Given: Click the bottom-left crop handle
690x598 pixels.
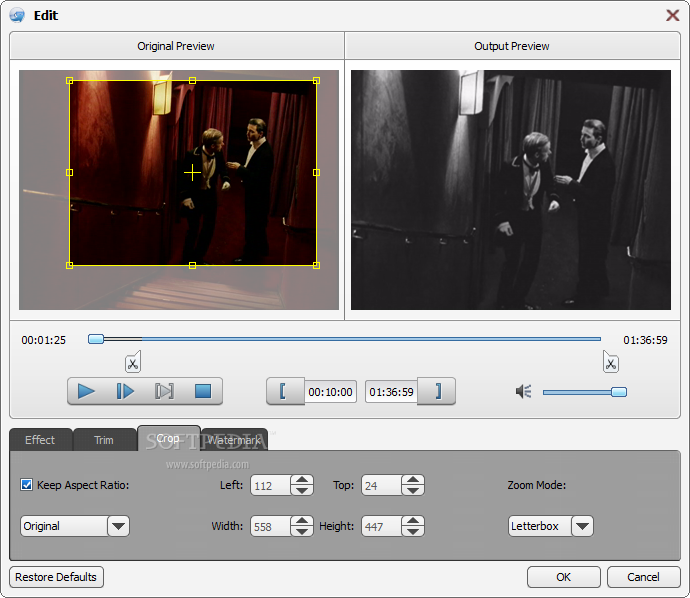Looking at the screenshot, I should click(70, 265).
